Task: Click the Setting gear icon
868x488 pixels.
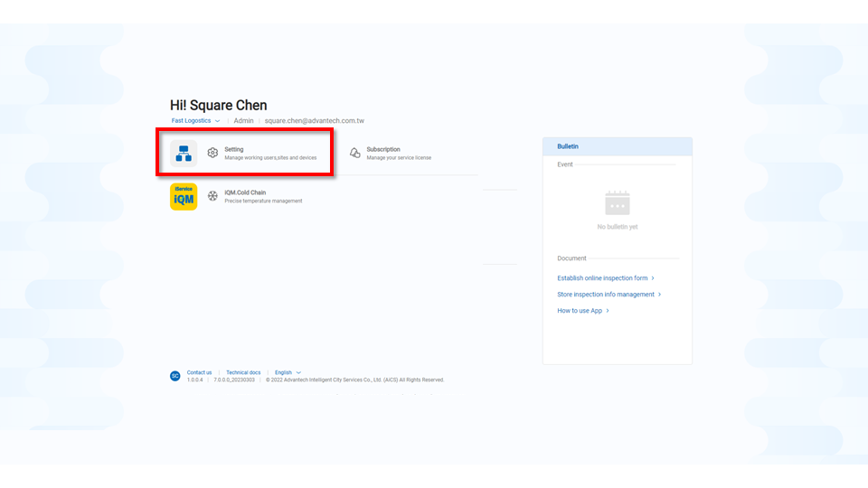Action: tap(212, 154)
